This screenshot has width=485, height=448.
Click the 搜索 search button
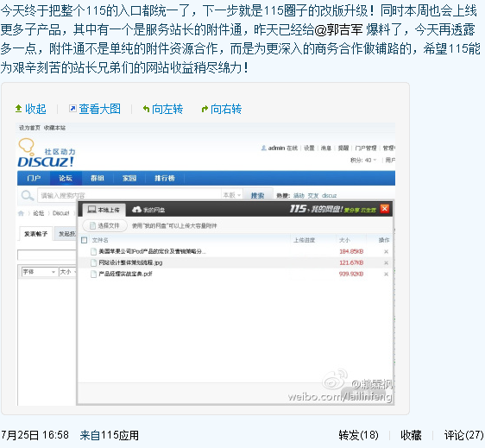point(258,195)
